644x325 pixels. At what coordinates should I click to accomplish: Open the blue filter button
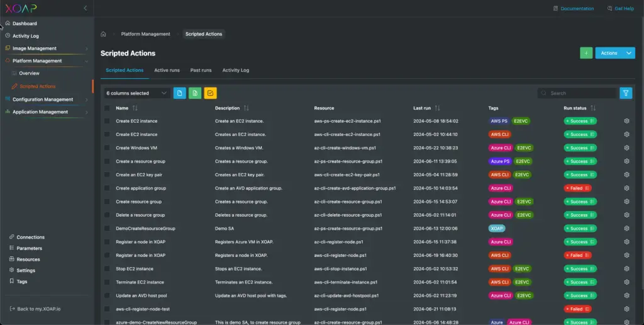coord(626,93)
